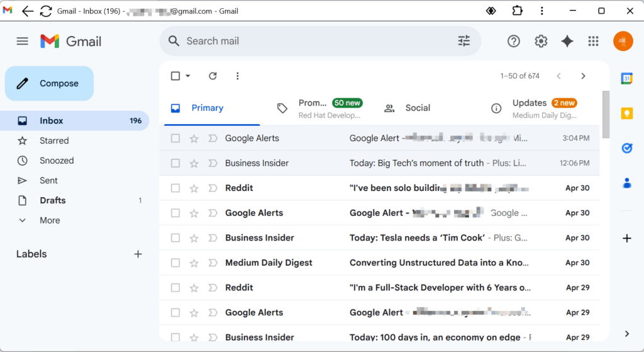This screenshot has height=352, width=644.
Task: Open the Support help icon
Action: [513, 41]
